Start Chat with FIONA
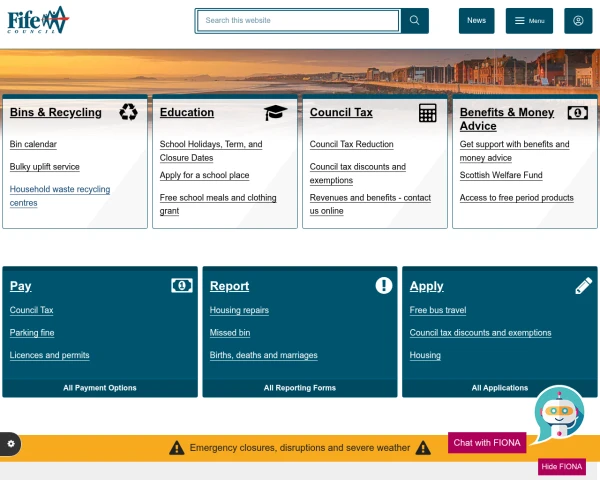This screenshot has width=600, height=480. tap(487, 443)
